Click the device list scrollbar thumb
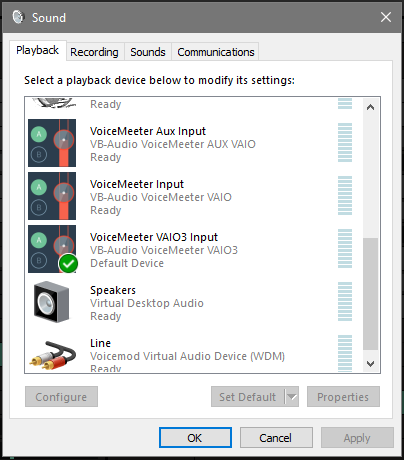The height and width of the screenshot is (460, 404). click(370, 294)
